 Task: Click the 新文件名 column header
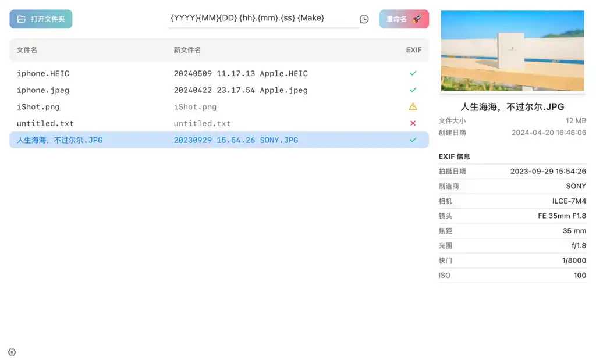click(x=187, y=50)
